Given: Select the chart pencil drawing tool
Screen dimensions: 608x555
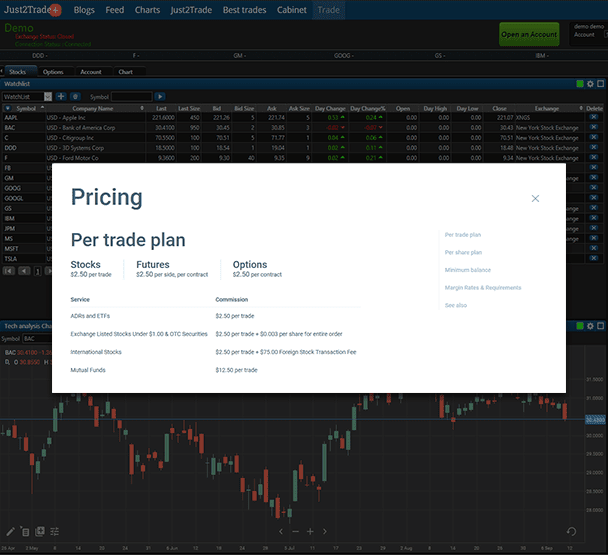Looking at the screenshot, I should point(10,531).
